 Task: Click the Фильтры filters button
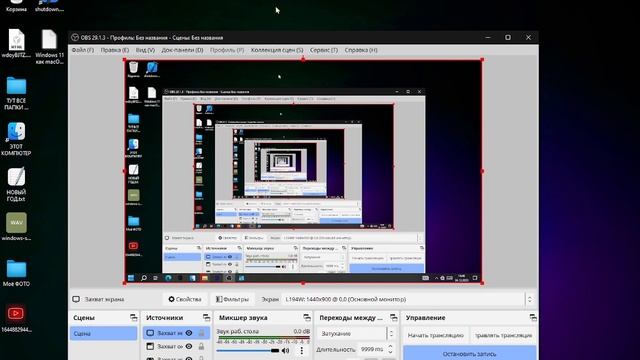(232, 299)
